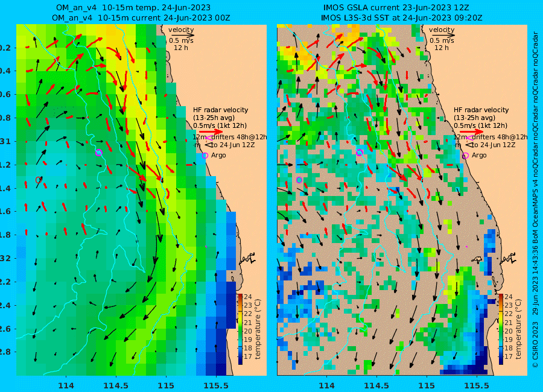Click '0.5 m/s' under right velocity arrow
This screenshot has height=392, width=543.
[442, 40]
